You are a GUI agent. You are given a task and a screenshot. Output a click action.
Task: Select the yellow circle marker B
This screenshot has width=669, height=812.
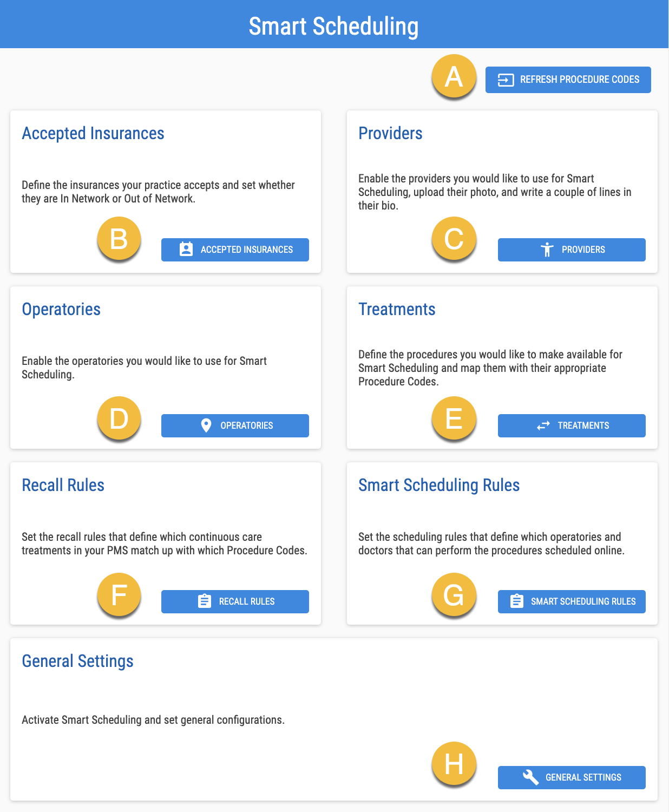[119, 239]
